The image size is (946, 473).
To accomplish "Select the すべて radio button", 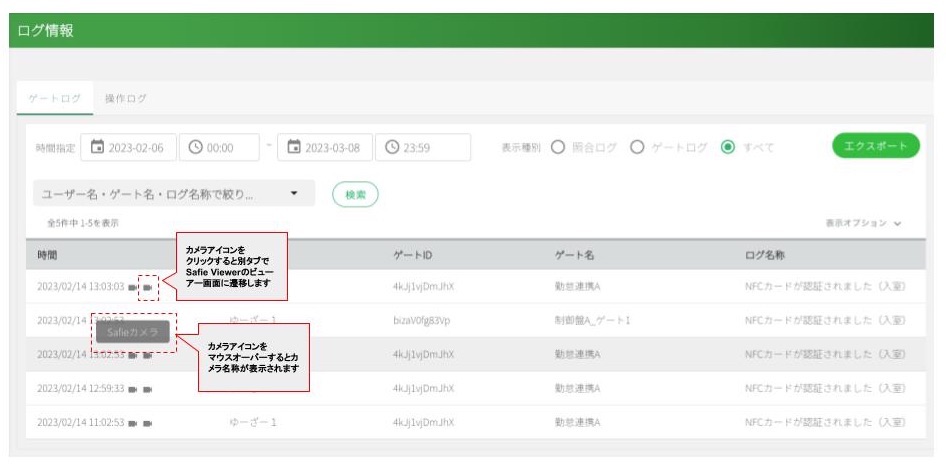I will click(x=728, y=147).
